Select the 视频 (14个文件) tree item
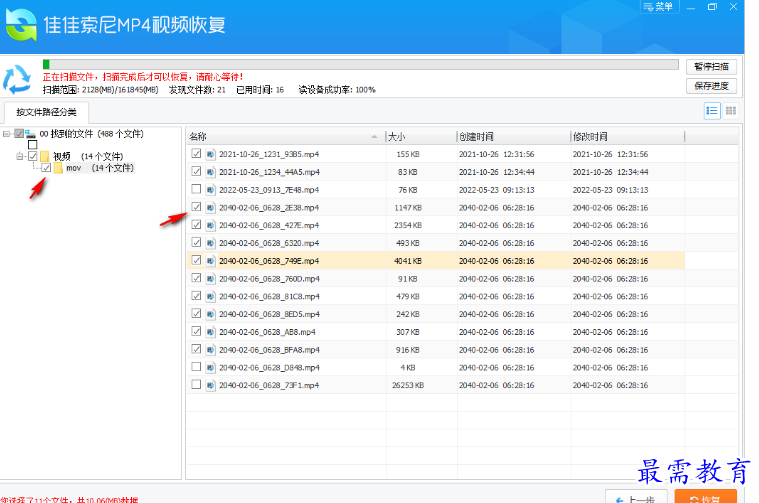 pyautogui.click(x=88, y=156)
